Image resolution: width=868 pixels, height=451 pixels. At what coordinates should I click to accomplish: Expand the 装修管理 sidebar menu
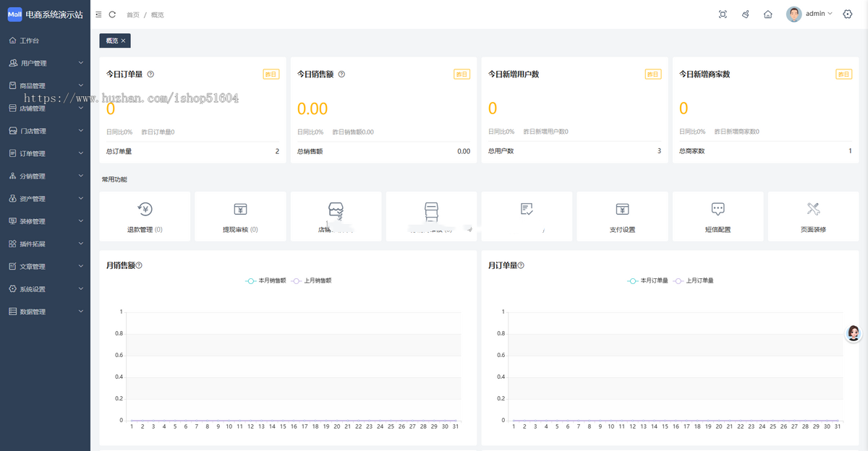tap(45, 221)
